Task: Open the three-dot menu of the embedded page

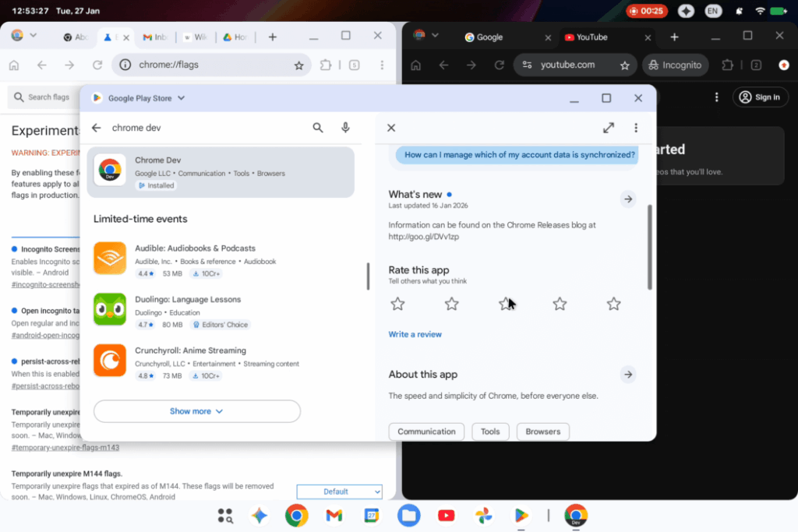Action: 636,127
